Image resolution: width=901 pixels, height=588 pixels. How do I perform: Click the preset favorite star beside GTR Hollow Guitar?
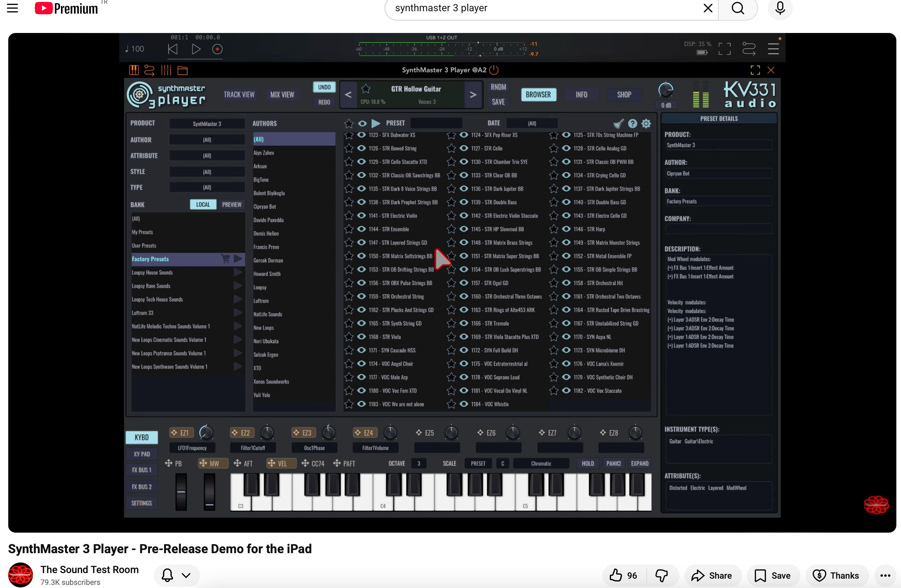(365, 89)
